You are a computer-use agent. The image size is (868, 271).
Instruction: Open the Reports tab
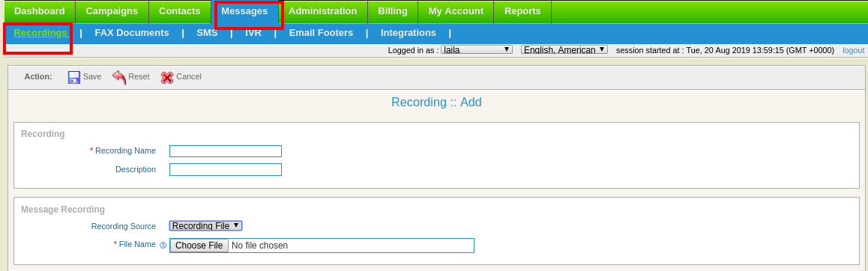click(522, 12)
